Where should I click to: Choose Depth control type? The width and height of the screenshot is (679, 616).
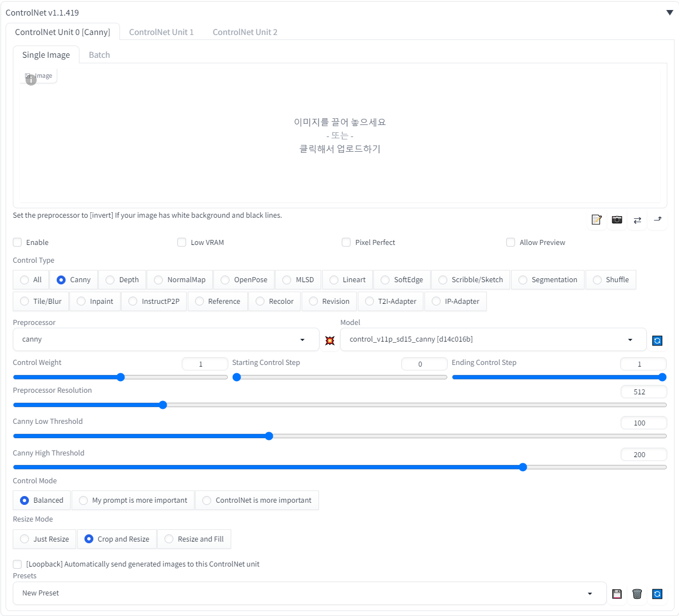click(122, 280)
